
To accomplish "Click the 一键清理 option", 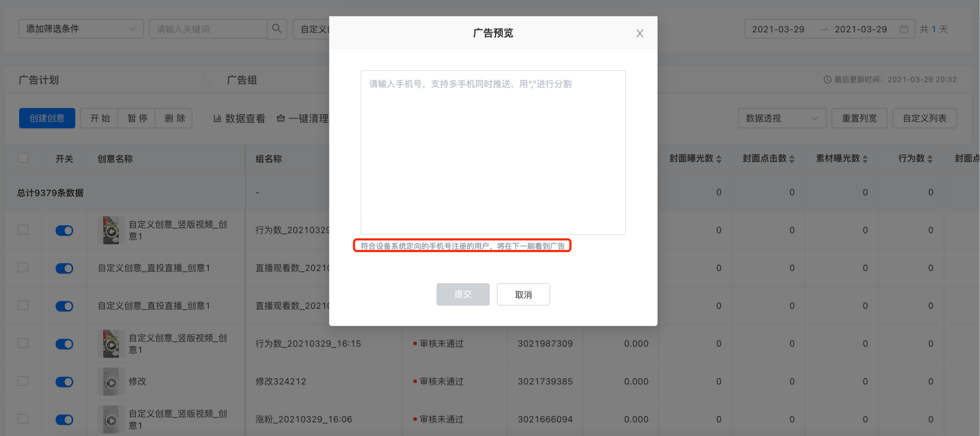I will pyautogui.click(x=303, y=119).
